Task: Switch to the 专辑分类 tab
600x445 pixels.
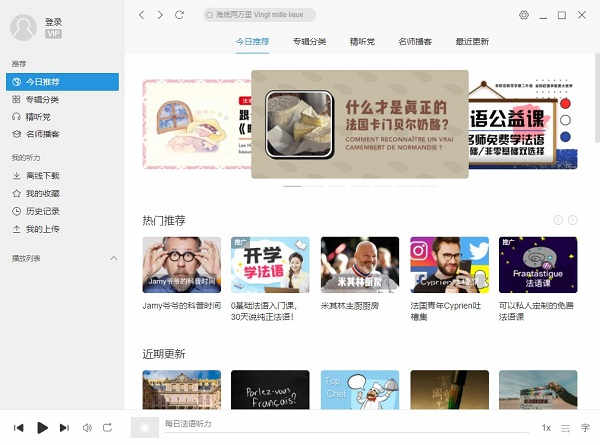Action: [309, 42]
